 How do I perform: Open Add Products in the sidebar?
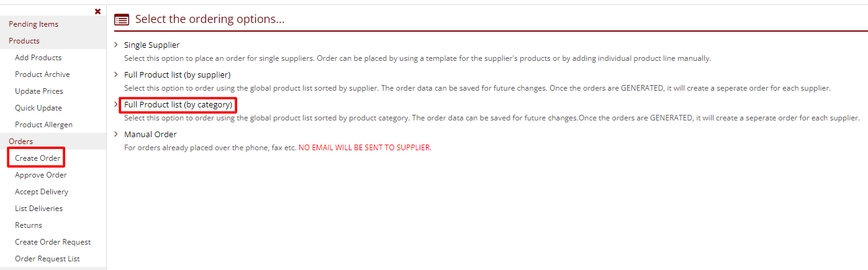38,58
